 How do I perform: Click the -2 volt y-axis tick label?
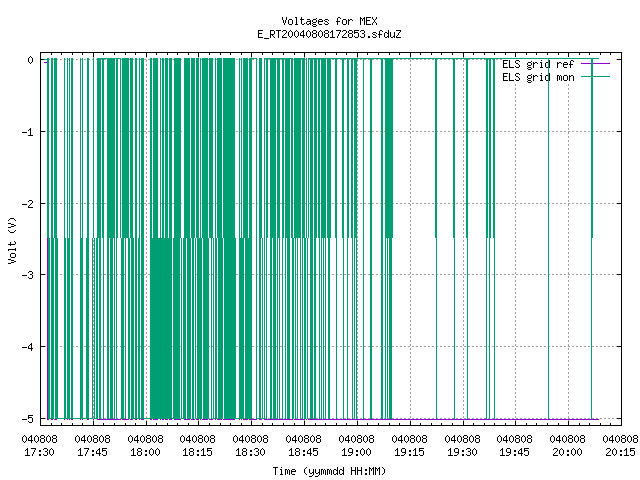click(28, 204)
